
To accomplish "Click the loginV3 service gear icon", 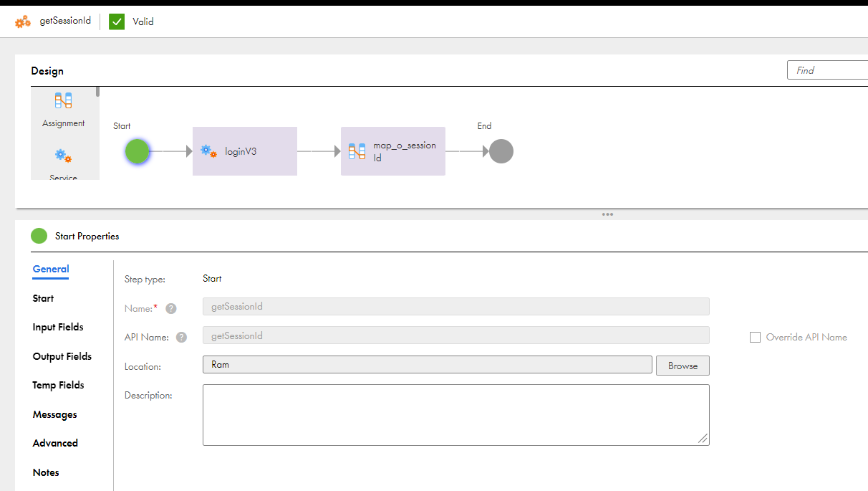I will 208,151.
